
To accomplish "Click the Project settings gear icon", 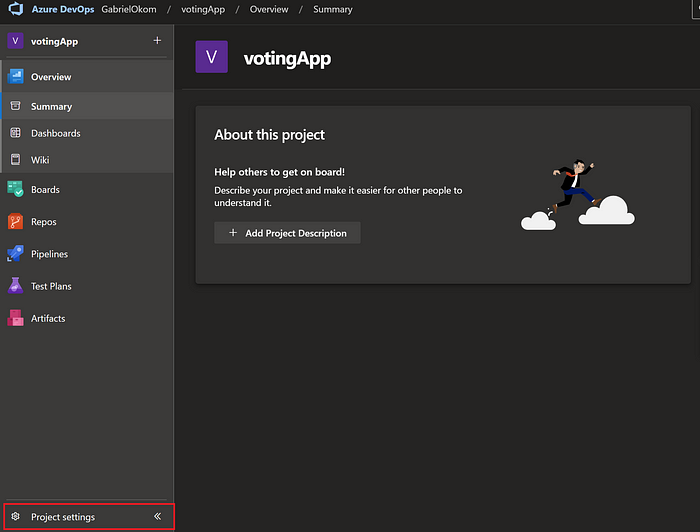I will tap(15, 516).
